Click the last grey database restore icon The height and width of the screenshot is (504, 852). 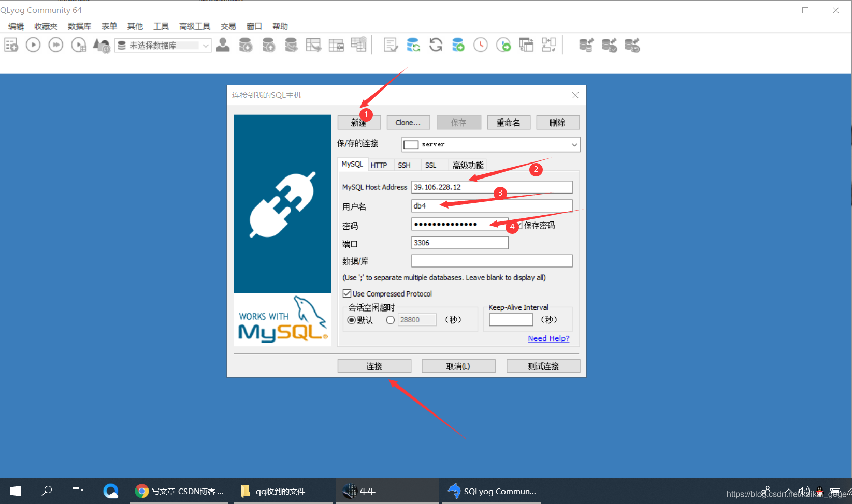632,46
